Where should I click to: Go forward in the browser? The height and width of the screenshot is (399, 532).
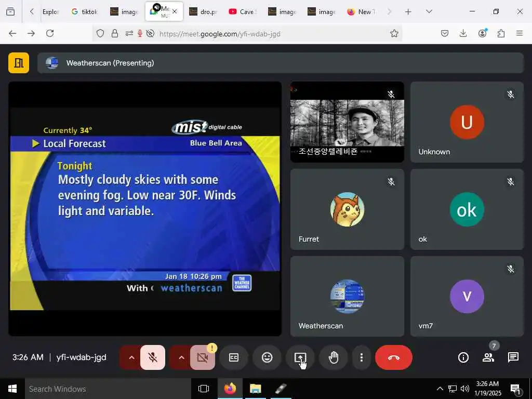click(31, 33)
